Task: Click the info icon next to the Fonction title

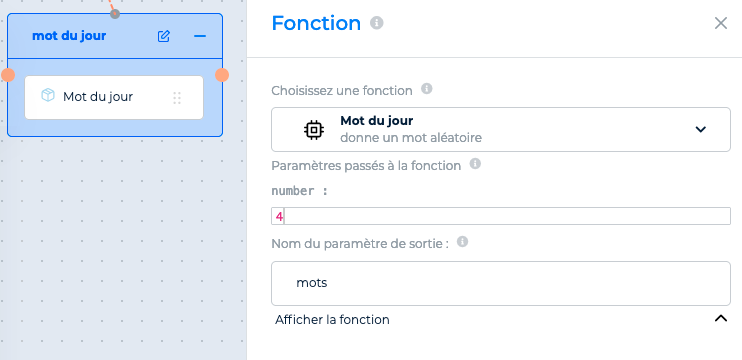Action: [377, 23]
